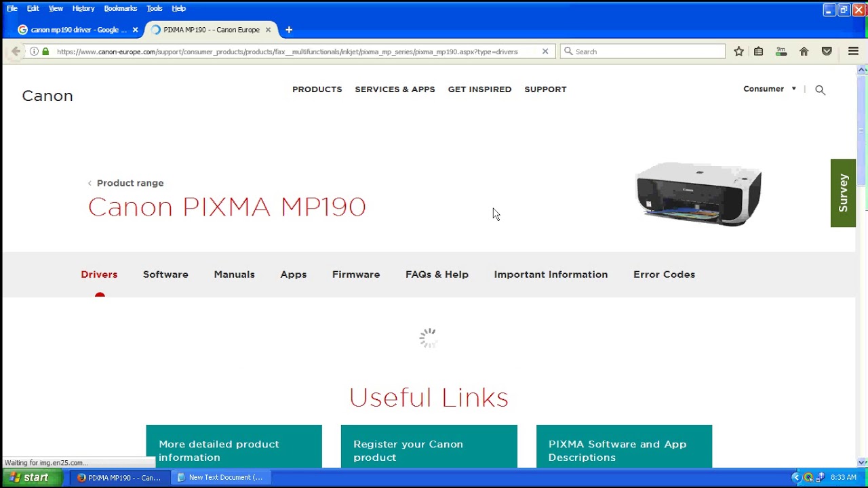Click the Canon logo
868x488 pixels.
47,96
